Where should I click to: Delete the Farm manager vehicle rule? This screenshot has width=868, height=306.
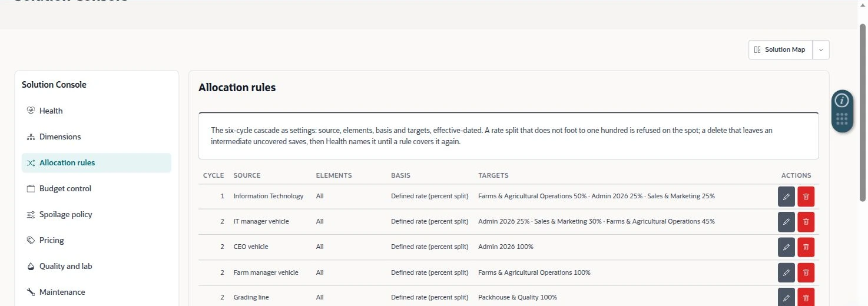tap(806, 273)
